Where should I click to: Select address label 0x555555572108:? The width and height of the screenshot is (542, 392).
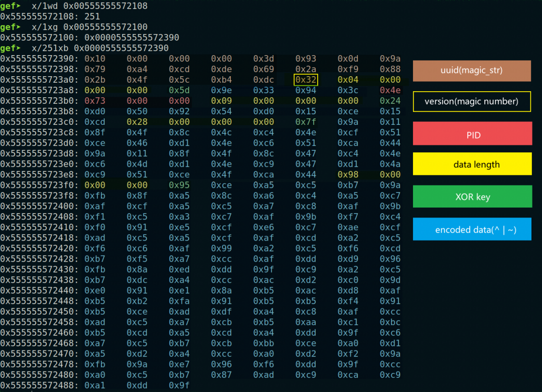coord(40,17)
